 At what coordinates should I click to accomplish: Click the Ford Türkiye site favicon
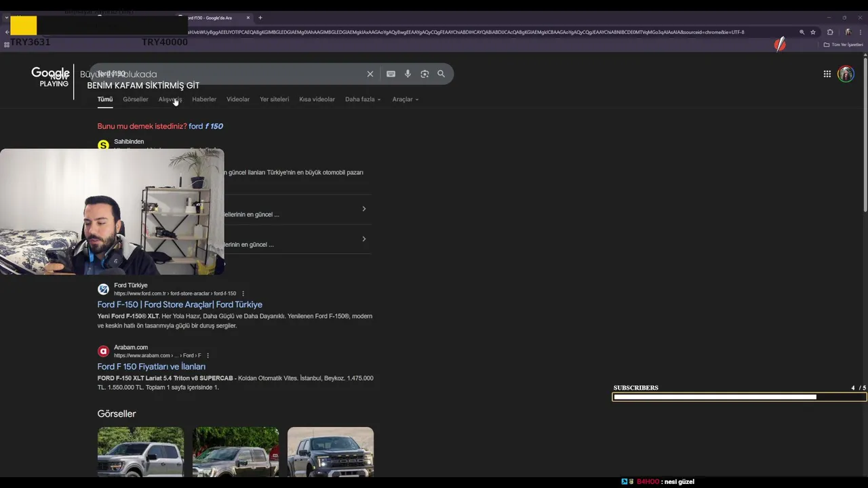tap(103, 289)
